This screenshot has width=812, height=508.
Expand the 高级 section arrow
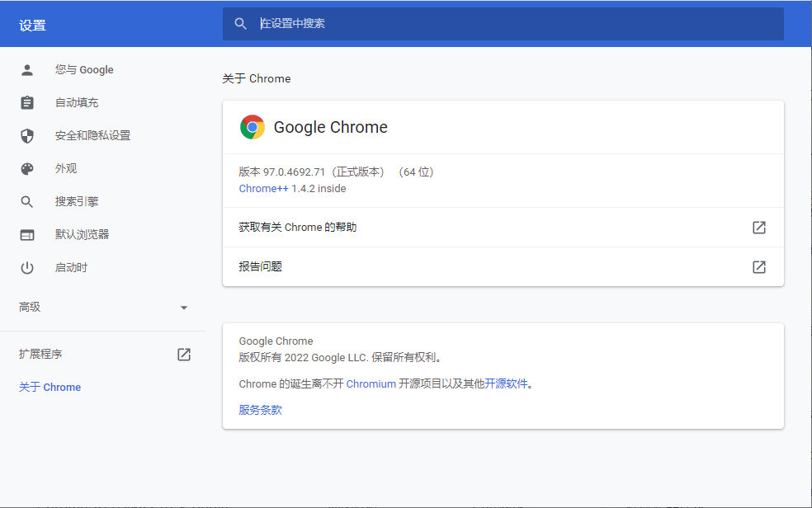pyautogui.click(x=184, y=308)
